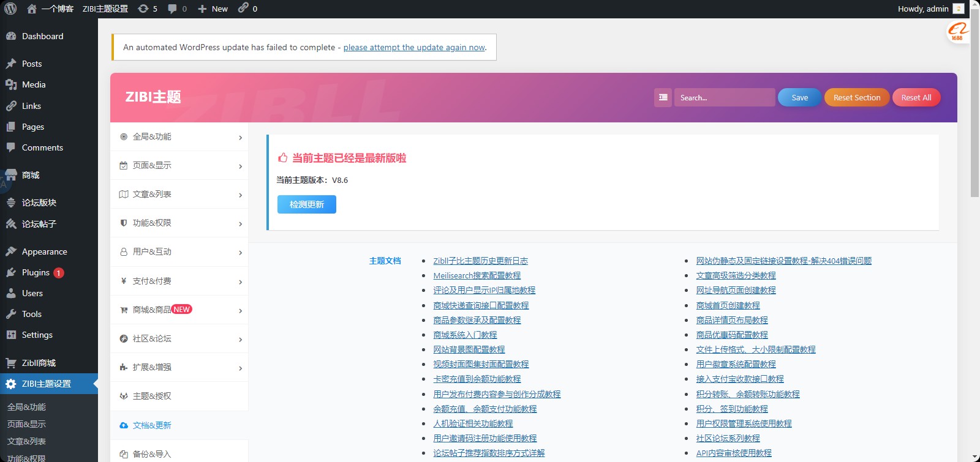The height and width of the screenshot is (462, 980).
Task: Open the 备份&导入 tab
Action: pos(179,454)
